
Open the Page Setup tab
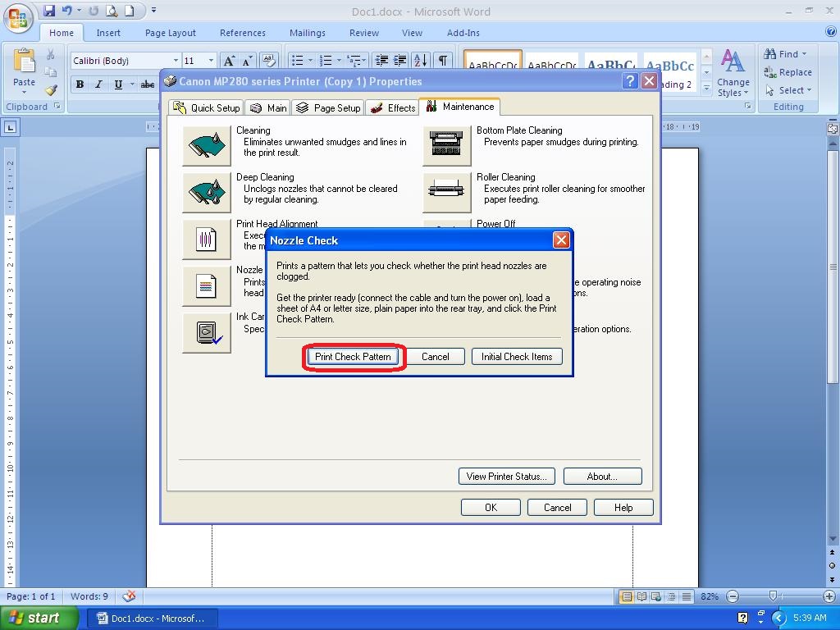(x=328, y=107)
